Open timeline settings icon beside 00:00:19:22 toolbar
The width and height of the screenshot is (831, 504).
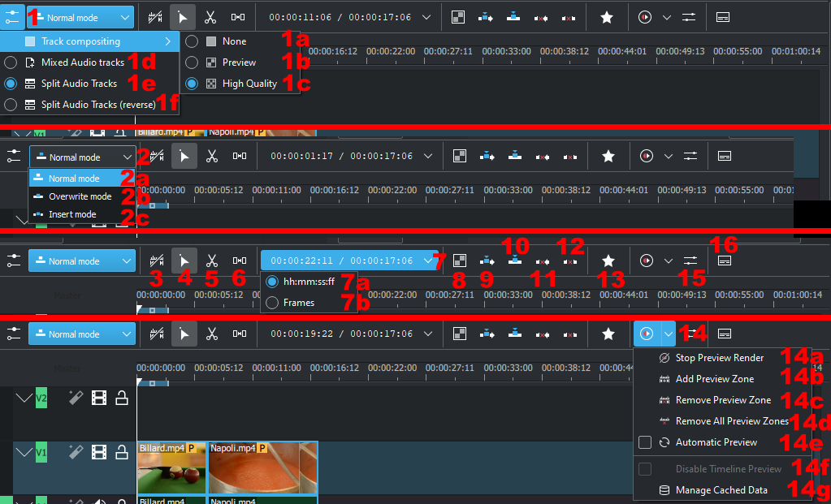pos(13,334)
